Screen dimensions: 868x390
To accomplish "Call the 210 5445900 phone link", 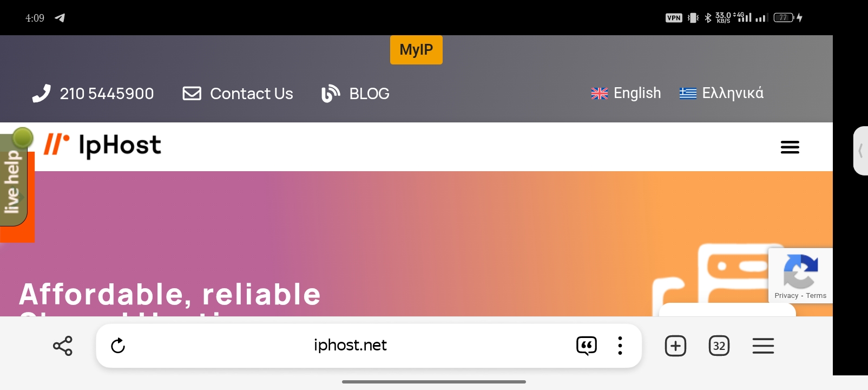I will click(x=93, y=94).
